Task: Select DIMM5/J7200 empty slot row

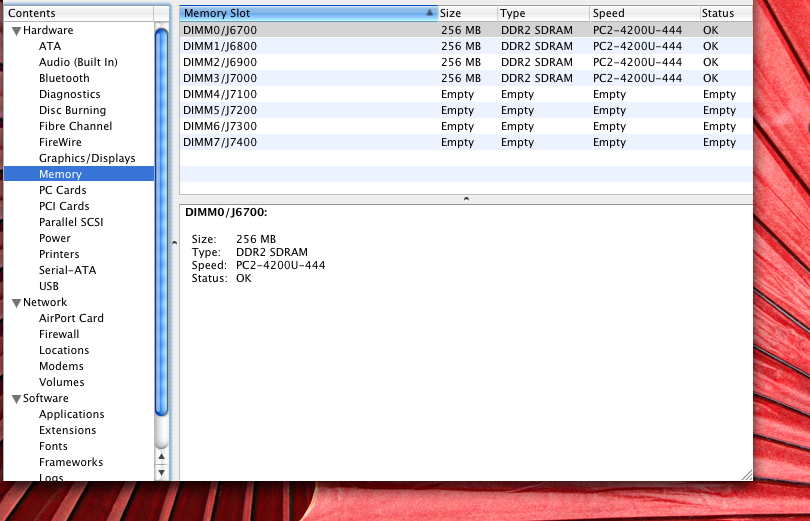Action: point(466,110)
